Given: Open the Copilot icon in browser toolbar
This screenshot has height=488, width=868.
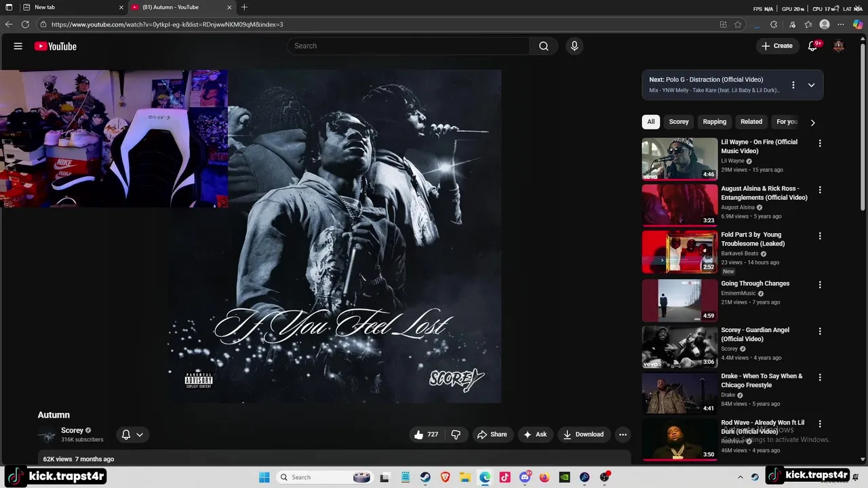Looking at the screenshot, I should point(858,24).
